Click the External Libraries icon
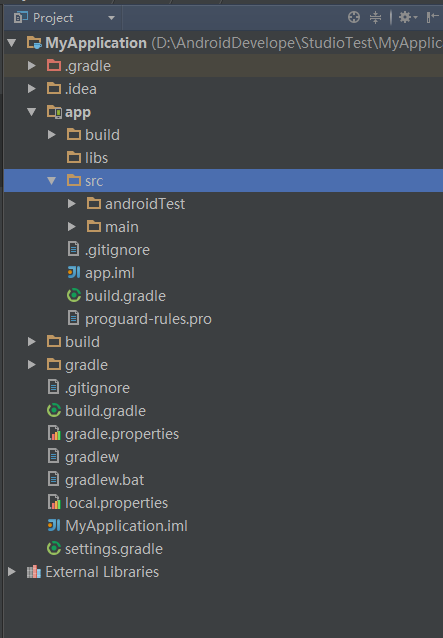The height and width of the screenshot is (638, 443). click(x=34, y=572)
